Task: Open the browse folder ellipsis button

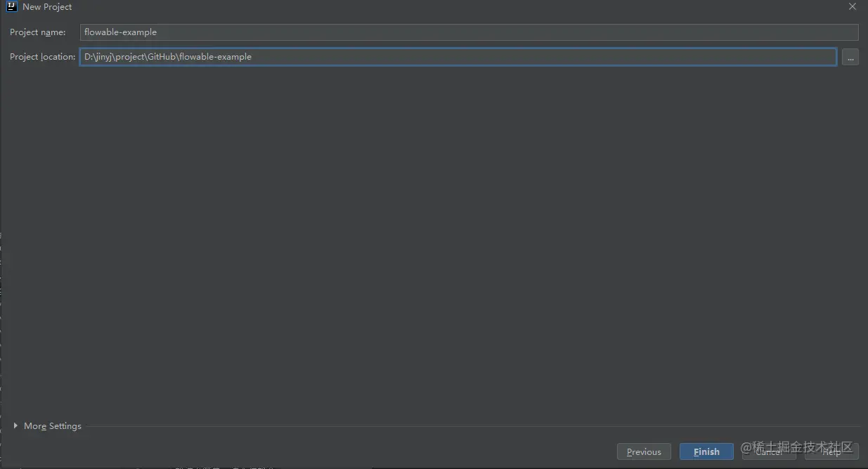Action: click(x=850, y=57)
